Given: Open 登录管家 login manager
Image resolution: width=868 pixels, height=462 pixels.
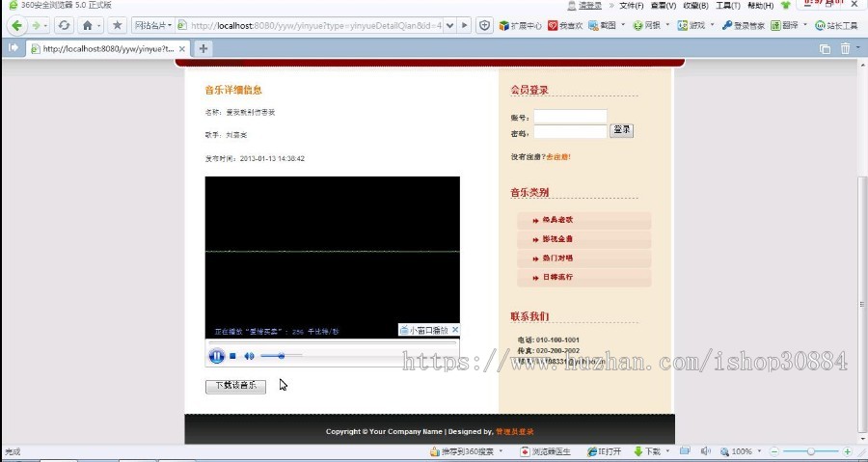Looking at the screenshot, I should click(x=744, y=25).
